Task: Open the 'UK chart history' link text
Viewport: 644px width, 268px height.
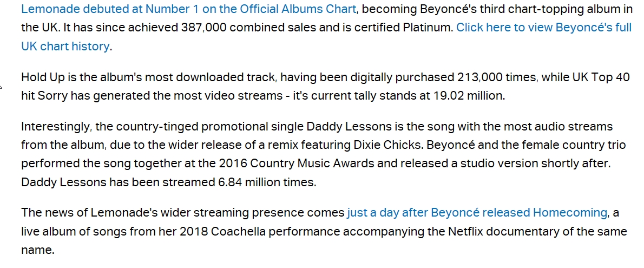Action: [65, 46]
